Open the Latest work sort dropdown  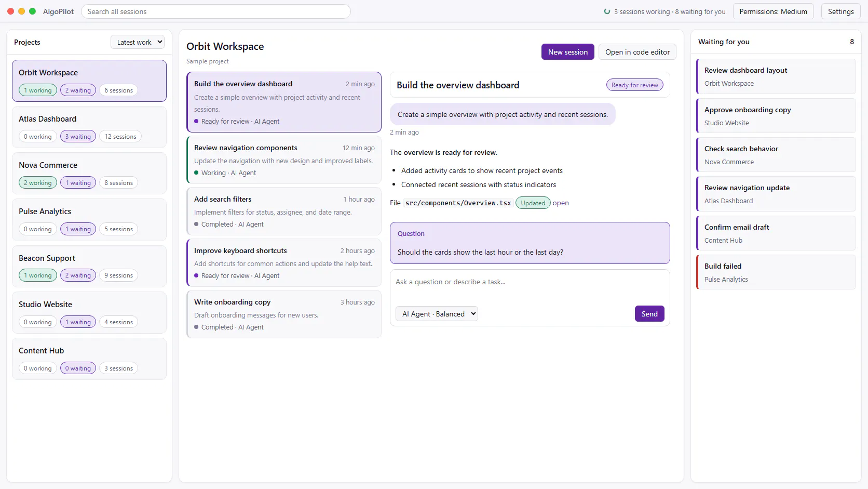138,42
